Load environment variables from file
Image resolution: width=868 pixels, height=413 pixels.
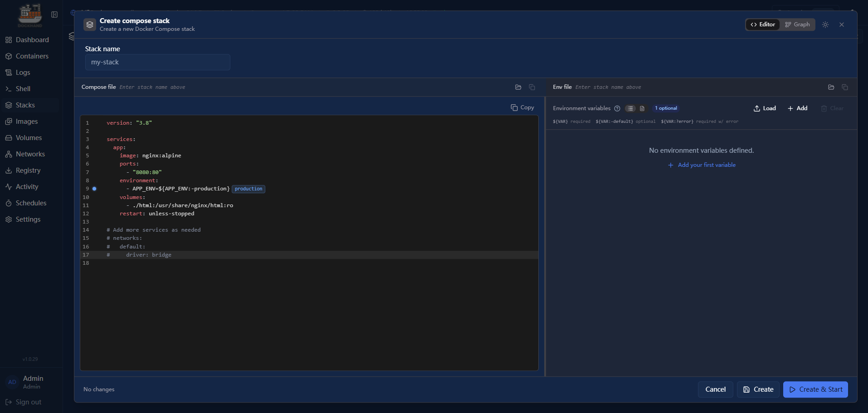[x=765, y=108]
